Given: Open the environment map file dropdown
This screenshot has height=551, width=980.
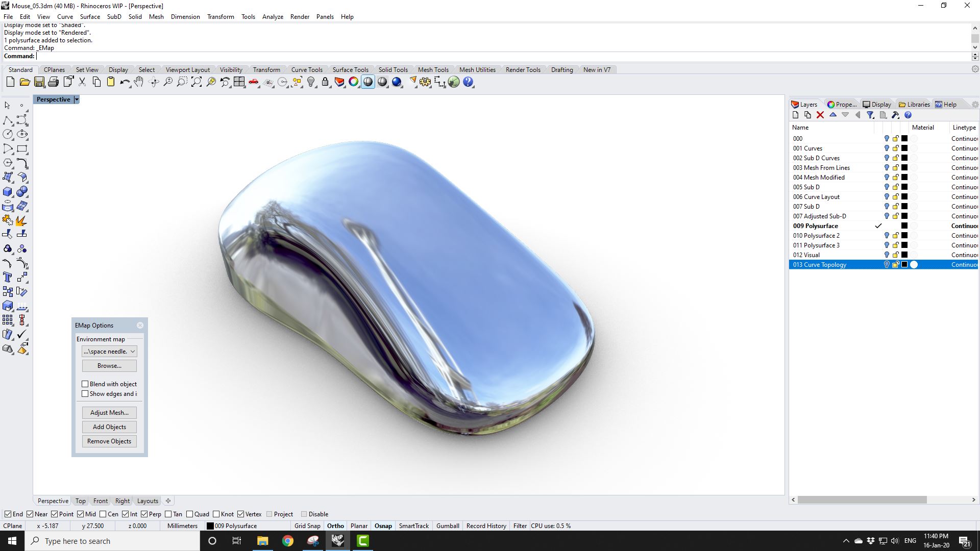Looking at the screenshot, I should click(x=109, y=352).
